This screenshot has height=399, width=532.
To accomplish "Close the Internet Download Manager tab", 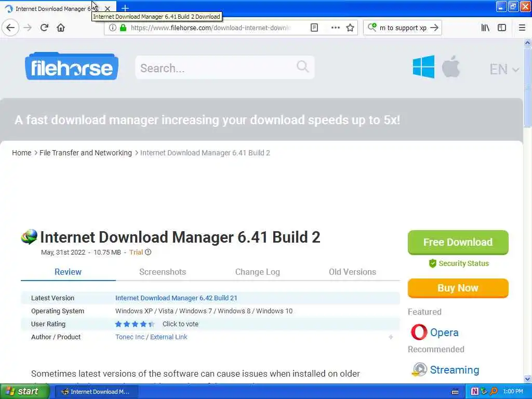I will click(107, 8).
